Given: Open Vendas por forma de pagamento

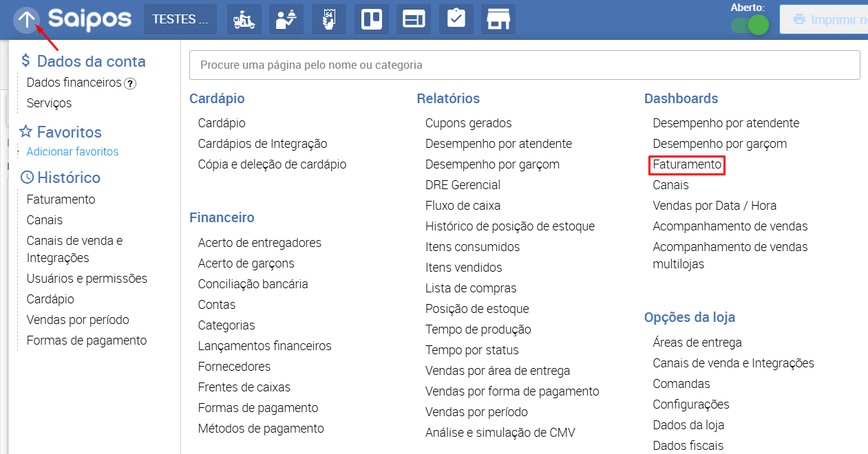Looking at the screenshot, I should tap(512, 391).
